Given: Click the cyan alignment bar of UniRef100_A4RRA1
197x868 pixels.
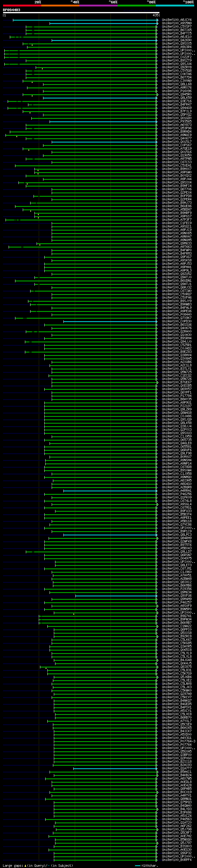Looking at the screenshot, I should [x=111, y=491].
